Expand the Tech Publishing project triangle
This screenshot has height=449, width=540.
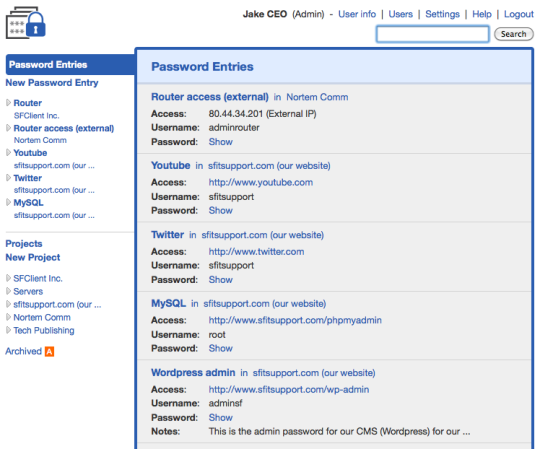[x=8, y=330]
